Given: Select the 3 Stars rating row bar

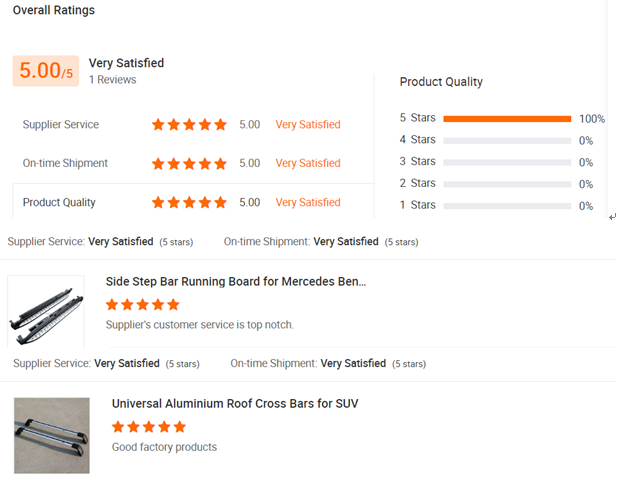Looking at the screenshot, I should click(507, 162).
